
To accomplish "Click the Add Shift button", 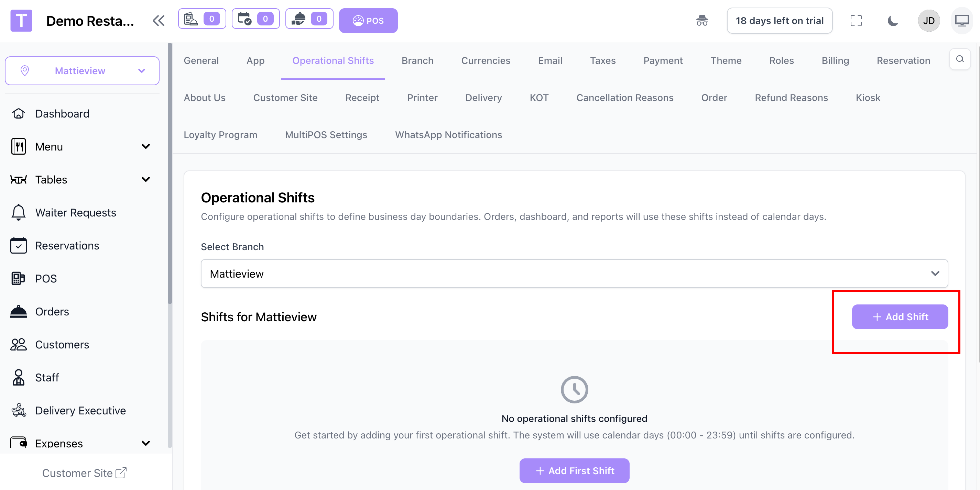I will (x=900, y=317).
